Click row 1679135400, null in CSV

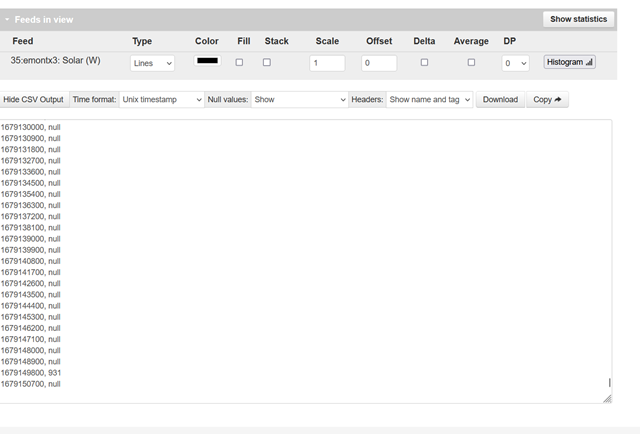(31, 194)
